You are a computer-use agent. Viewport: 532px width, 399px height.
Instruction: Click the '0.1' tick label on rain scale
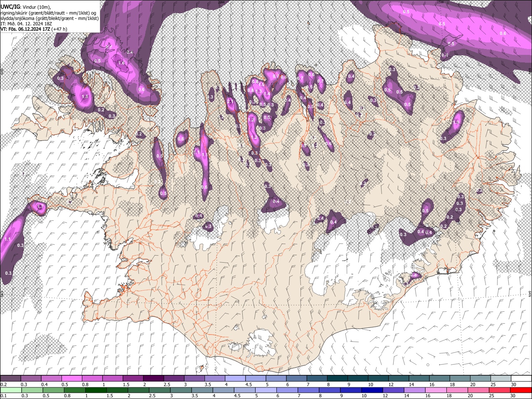4,396
